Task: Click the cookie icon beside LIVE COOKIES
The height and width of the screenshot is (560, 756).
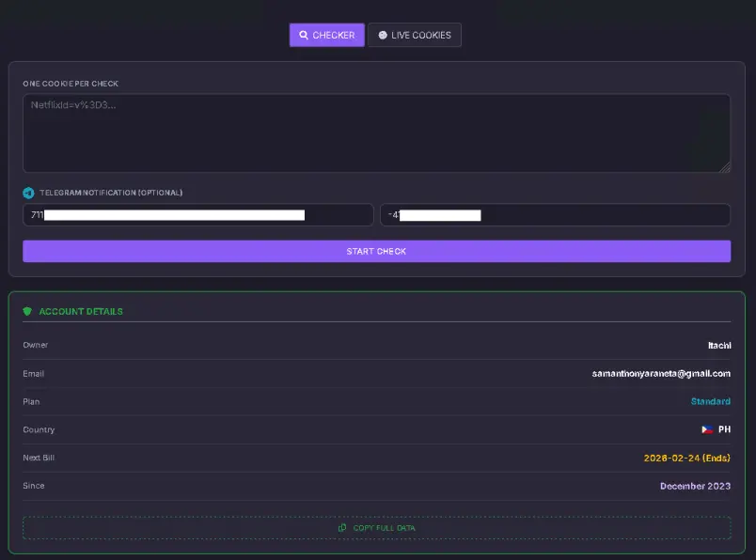Action: point(383,35)
